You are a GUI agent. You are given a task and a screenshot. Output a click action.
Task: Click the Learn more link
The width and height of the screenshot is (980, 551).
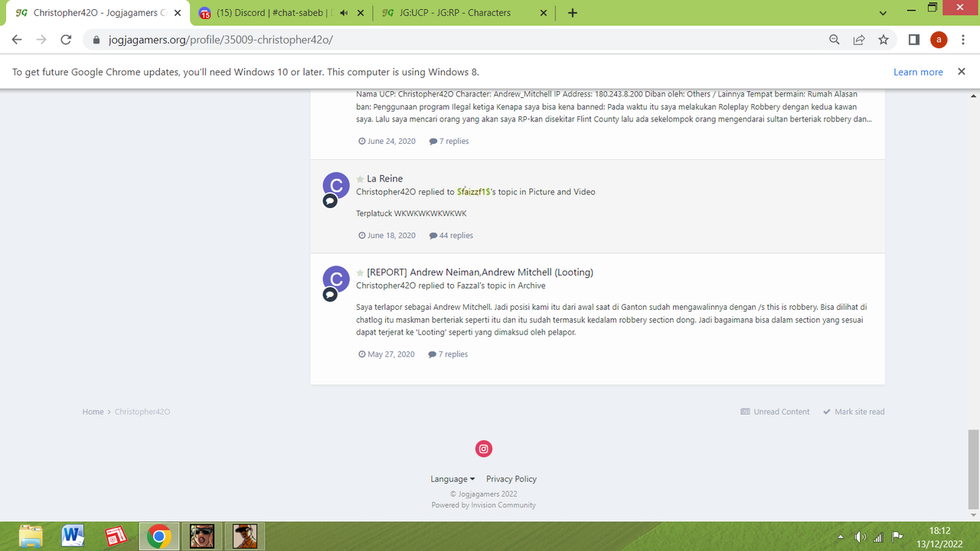pos(918,72)
